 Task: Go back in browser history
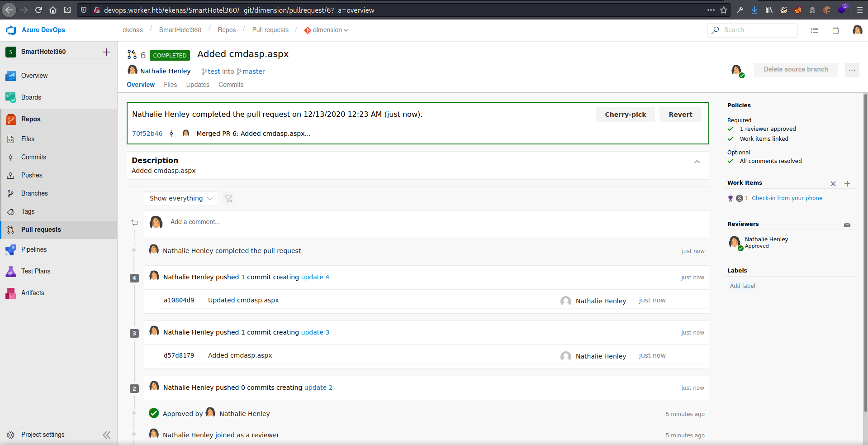[9, 10]
